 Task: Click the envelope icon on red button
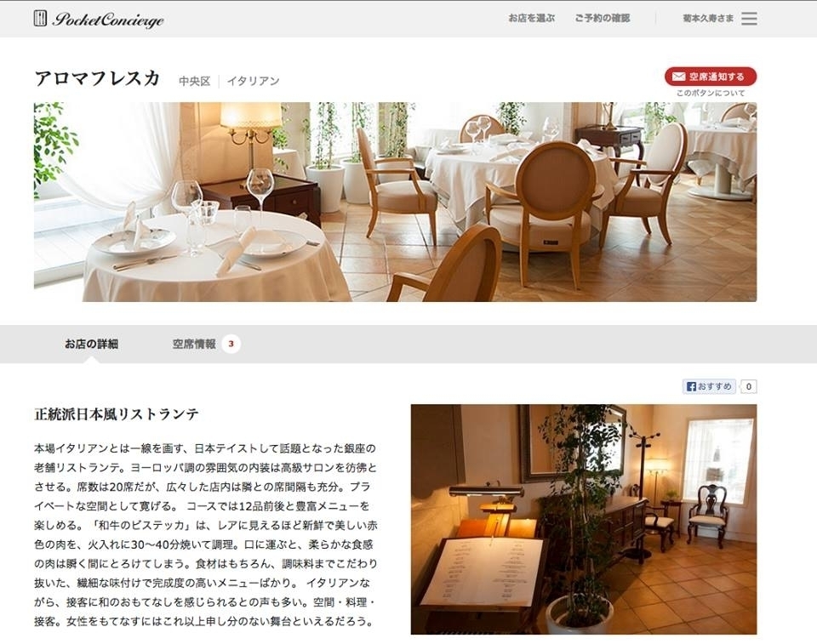pos(678,77)
